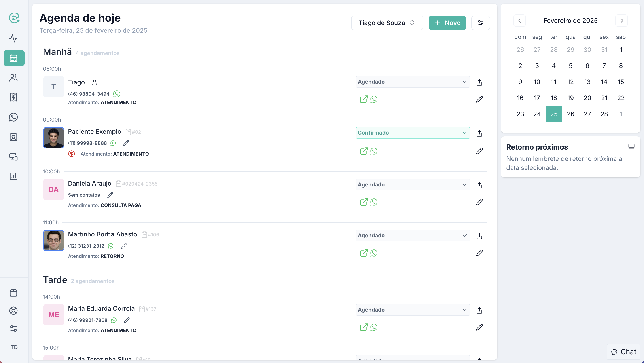Open the financial dollar icon in sidebar

(x=13, y=97)
